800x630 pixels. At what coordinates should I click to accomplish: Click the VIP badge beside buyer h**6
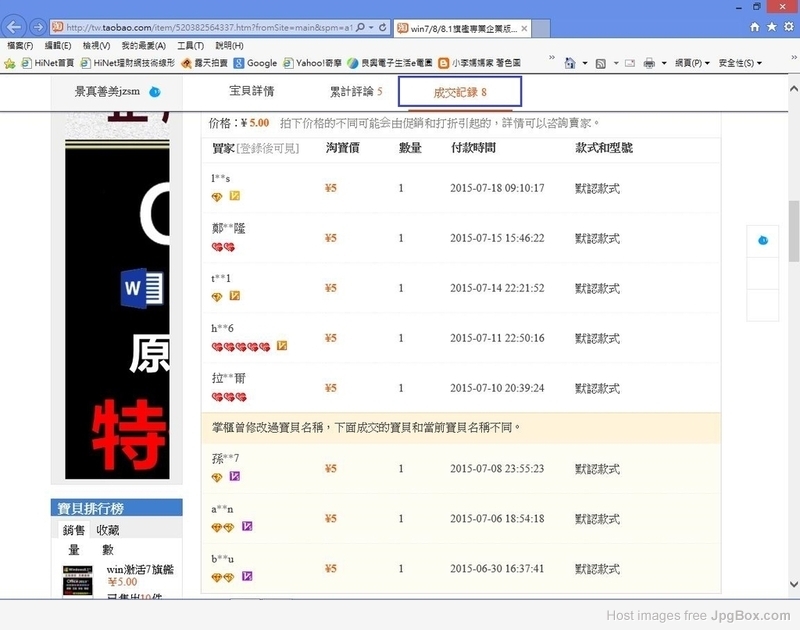tap(282, 346)
